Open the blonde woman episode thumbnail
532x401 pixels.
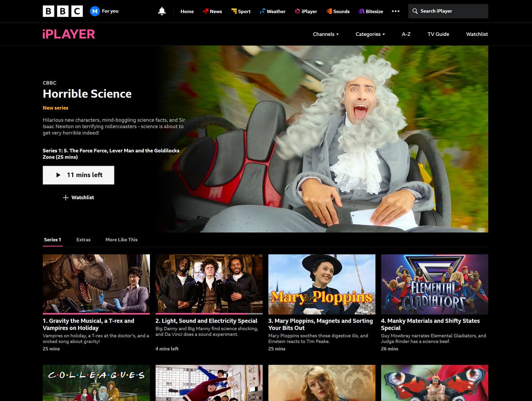322,383
